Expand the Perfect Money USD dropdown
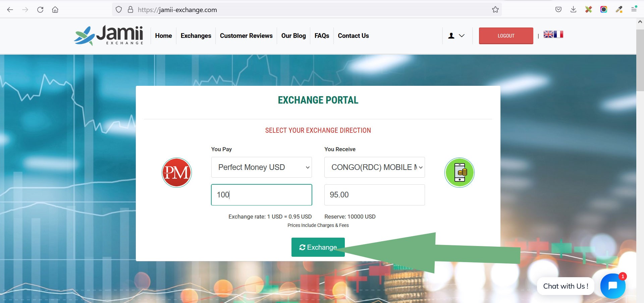 262,167
